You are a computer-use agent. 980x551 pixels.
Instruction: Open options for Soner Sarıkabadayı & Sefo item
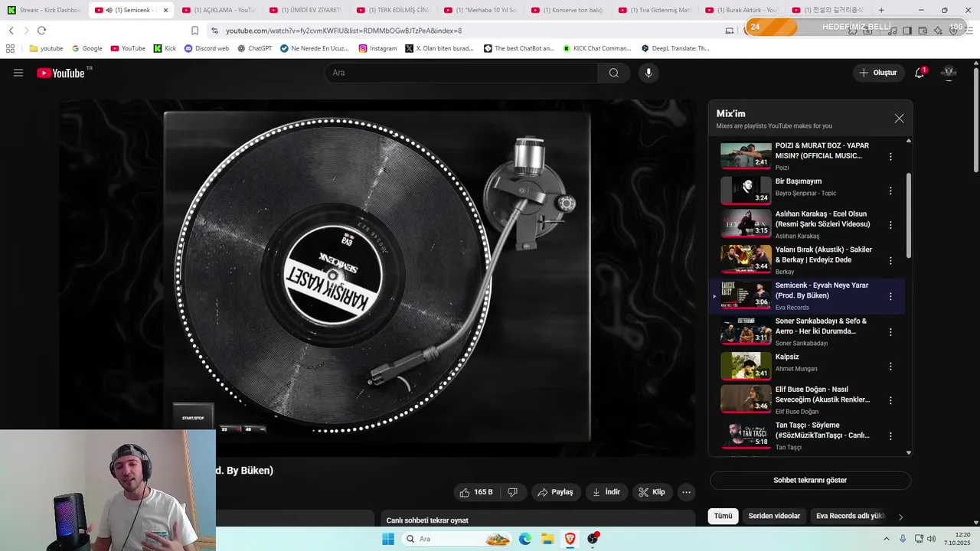pyautogui.click(x=890, y=332)
